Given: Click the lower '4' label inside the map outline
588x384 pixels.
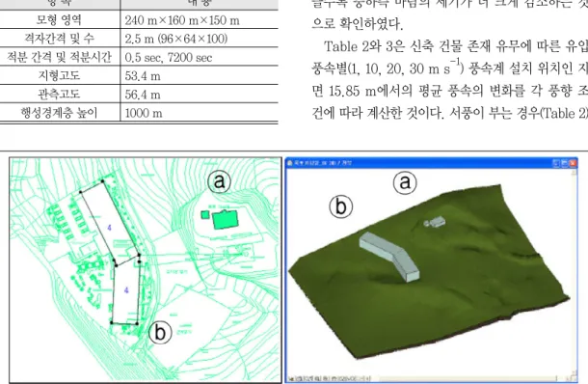Looking at the screenshot, I should point(126,290).
